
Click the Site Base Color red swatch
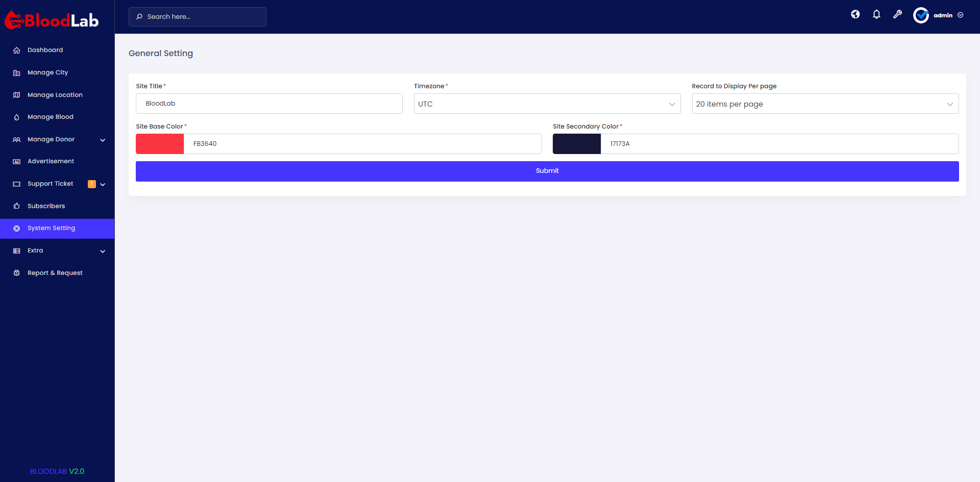(159, 144)
